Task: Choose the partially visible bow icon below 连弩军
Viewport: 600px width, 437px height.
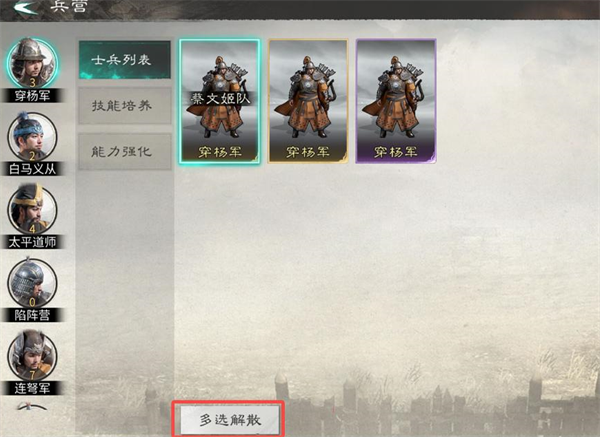Action: click(32, 406)
